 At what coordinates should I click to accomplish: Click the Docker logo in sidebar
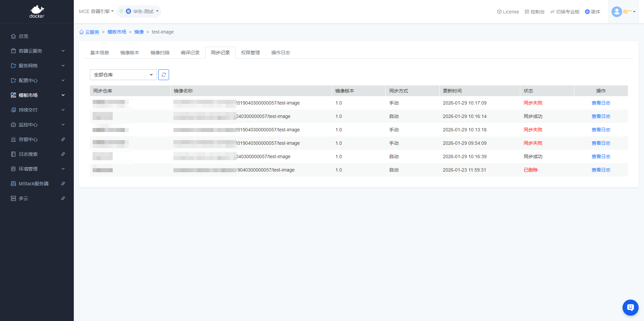click(37, 12)
